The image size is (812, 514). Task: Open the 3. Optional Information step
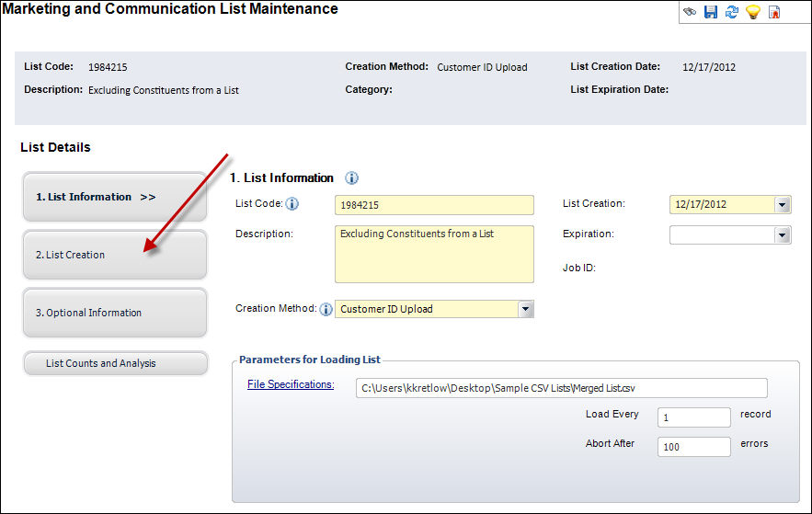115,313
